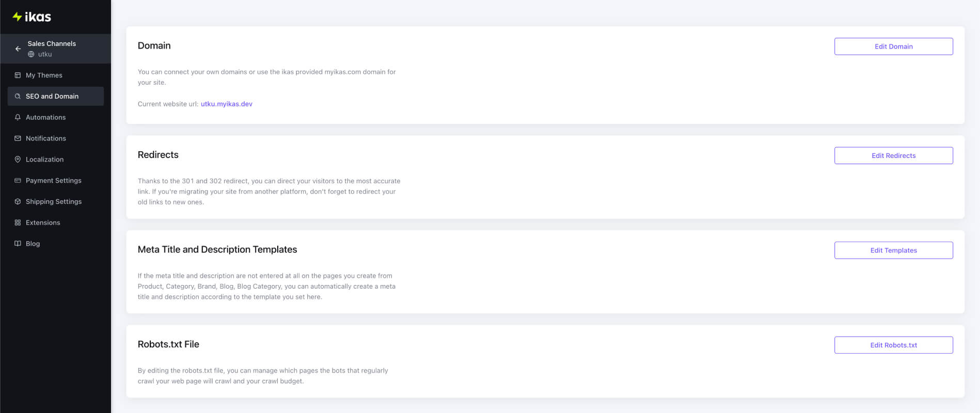
Task: Open the Edit Templates button
Action: coord(893,250)
